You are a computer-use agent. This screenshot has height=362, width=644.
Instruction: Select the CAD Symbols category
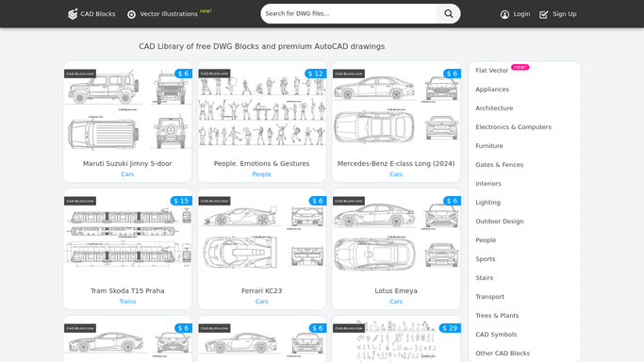click(496, 334)
